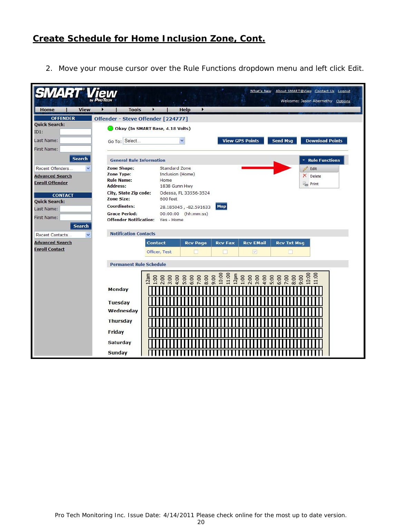The width and height of the screenshot is (402, 532).
Task: Toggle Rcv Page checkbox for Officer, Test
Action: pyautogui.click(x=196, y=252)
